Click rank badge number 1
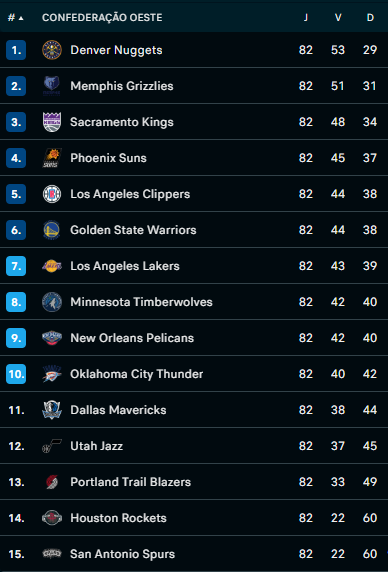This screenshot has height=572, width=388. [x=16, y=50]
